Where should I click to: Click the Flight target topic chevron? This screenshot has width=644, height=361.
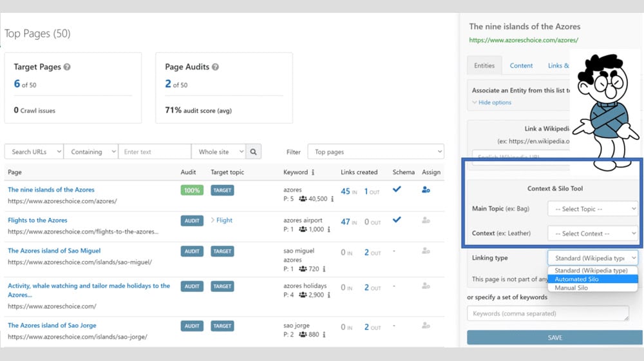(x=213, y=220)
